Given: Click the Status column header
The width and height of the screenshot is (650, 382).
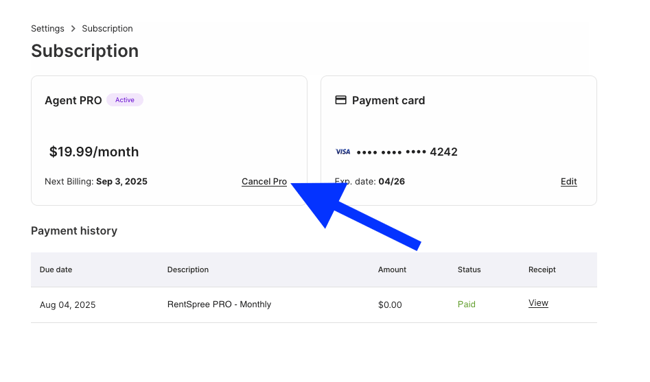Looking at the screenshot, I should tap(469, 269).
